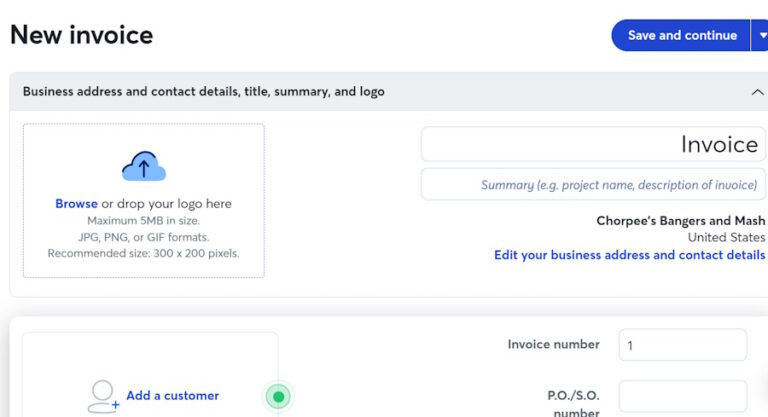The width and height of the screenshot is (768, 417).
Task: Click the Invoice title field
Action: click(593, 144)
